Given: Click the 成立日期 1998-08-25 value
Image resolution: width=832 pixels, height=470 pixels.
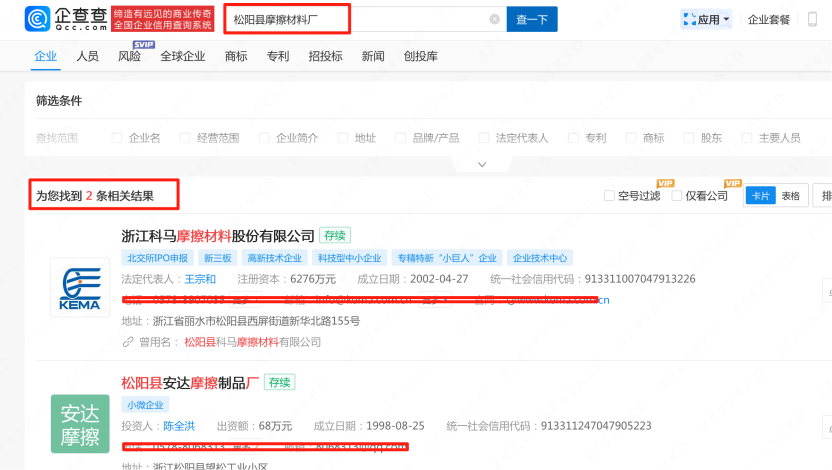Looking at the screenshot, I should (395, 426).
